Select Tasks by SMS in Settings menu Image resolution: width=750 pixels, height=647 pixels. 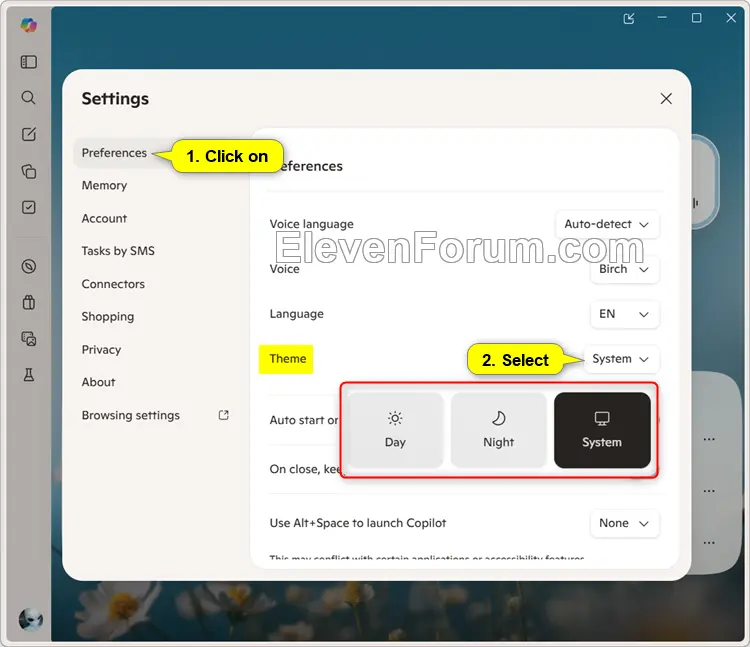[x=118, y=251]
